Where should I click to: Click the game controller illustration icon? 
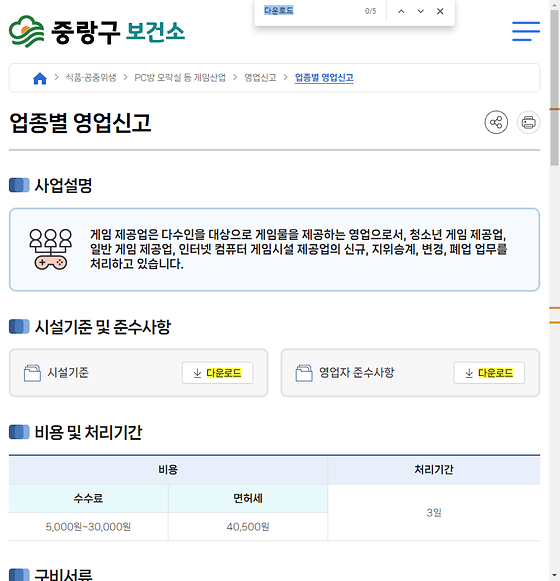click(51, 249)
